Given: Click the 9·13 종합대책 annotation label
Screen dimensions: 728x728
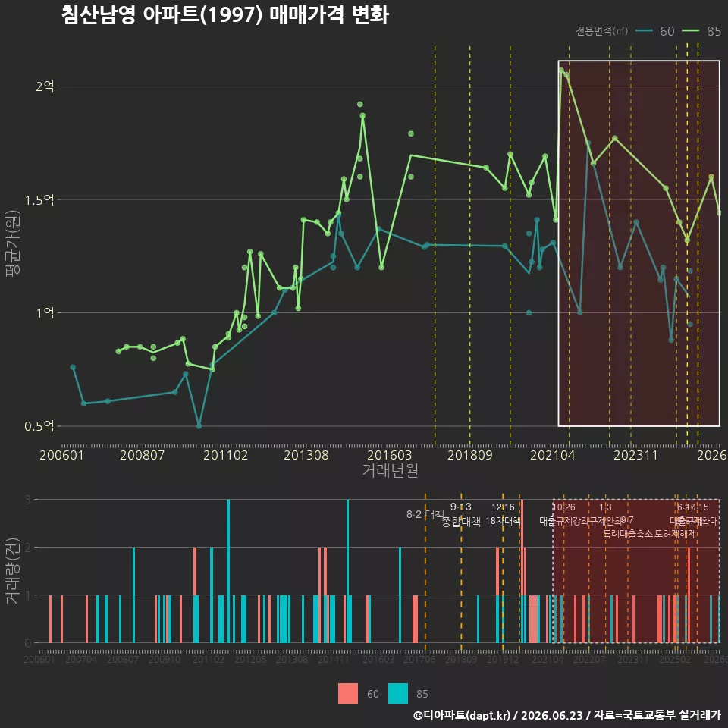Looking at the screenshot, I should pyautogui.click(x=460, y=514).
